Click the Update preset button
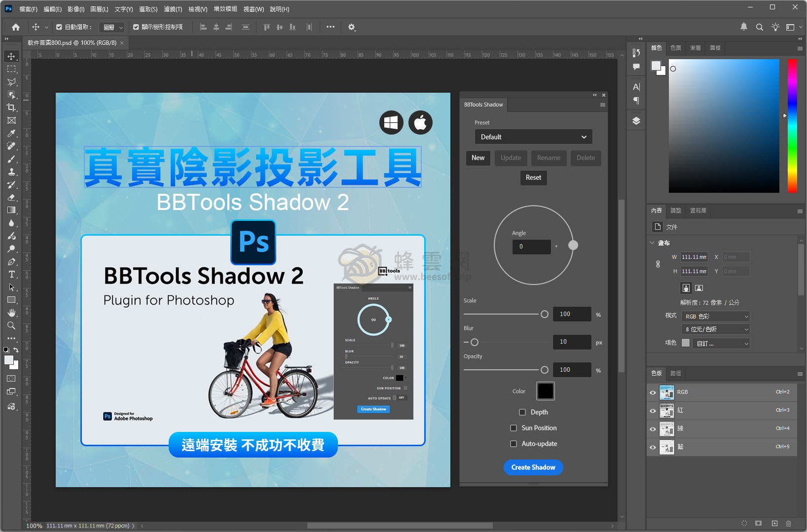 coord(511,158)
